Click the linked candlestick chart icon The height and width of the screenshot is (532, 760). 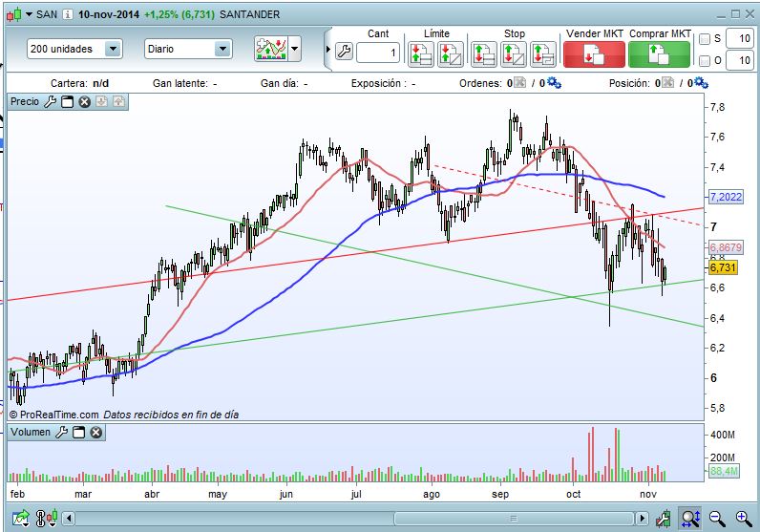click(47, 518)
